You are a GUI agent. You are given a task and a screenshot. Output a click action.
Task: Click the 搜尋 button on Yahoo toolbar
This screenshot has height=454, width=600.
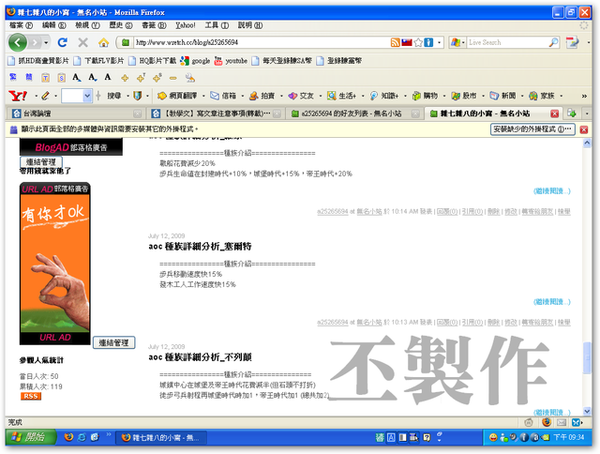point(114,96)
